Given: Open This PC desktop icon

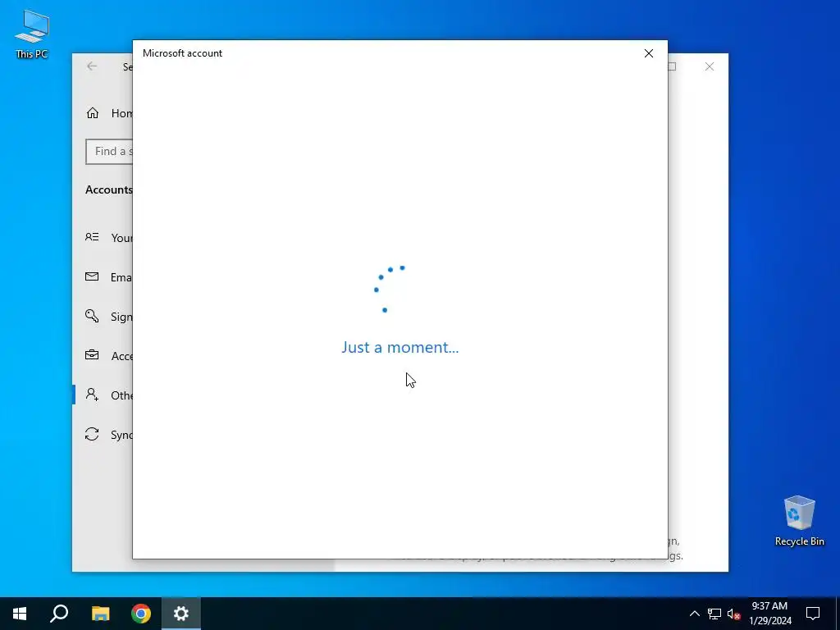Looking at the screenshot, I should [x=32, y=34].
